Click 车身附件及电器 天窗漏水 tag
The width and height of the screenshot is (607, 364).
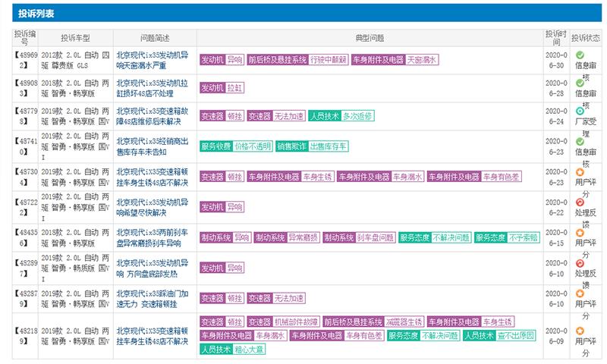point(395,60)
